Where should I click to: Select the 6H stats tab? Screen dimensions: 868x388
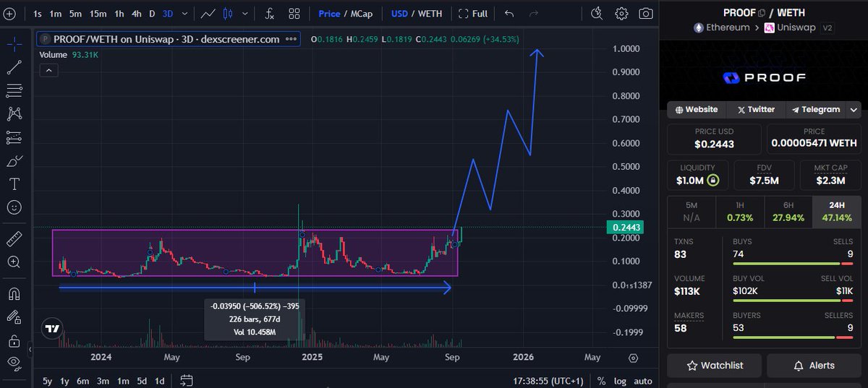click(x=788, y=211)
